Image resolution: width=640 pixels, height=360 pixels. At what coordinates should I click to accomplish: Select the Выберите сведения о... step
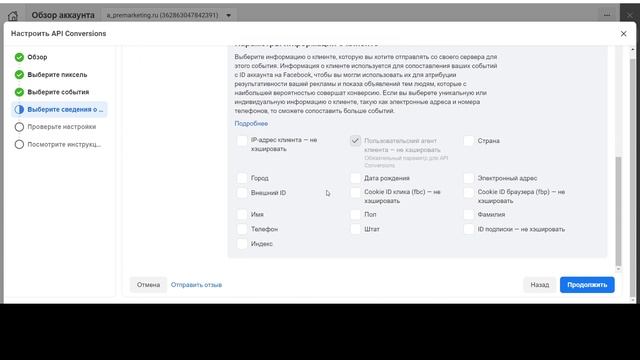pyautogui.click(x=59, y=109)
